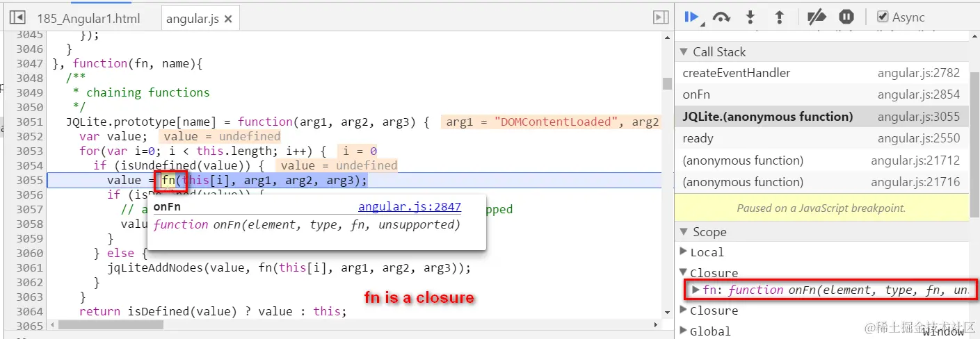Step over next function call
This screenshot has height=339, width=980.
coord(722,17)
